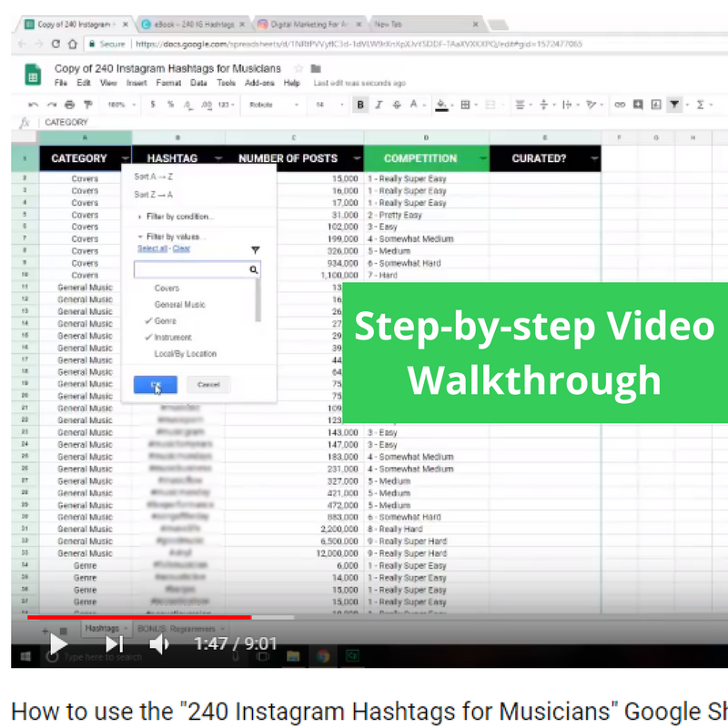Star the spreadsheet document
Viewport: 728px width, 728px height.
[298, 69]
